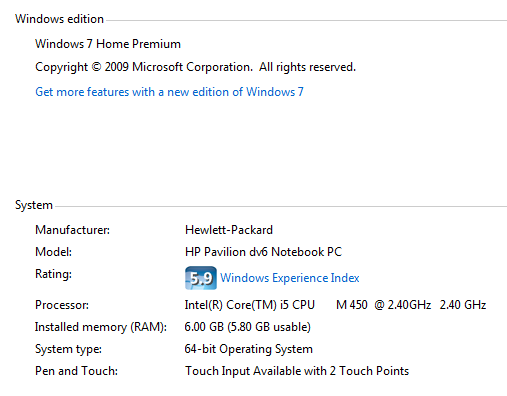Select the HP Pavilion dv6 Notebook PC text
The height and width of the screenshot is (396, 507).
coord(263,252)
